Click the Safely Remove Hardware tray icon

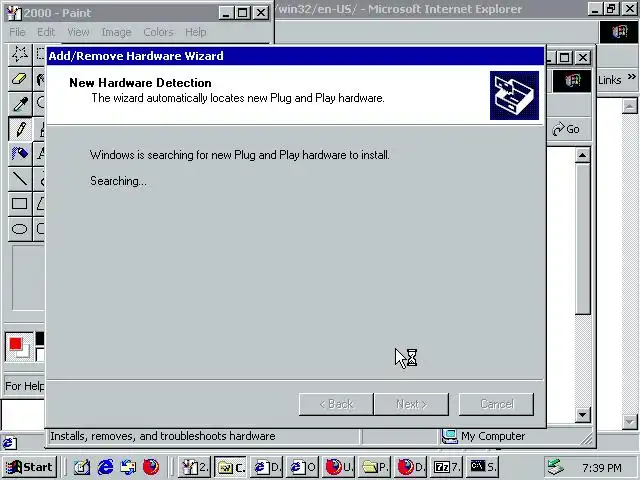click(556, 467)
